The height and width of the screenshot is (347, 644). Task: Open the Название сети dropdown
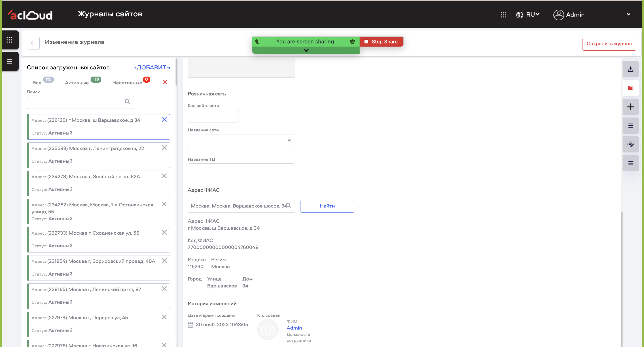241,141
